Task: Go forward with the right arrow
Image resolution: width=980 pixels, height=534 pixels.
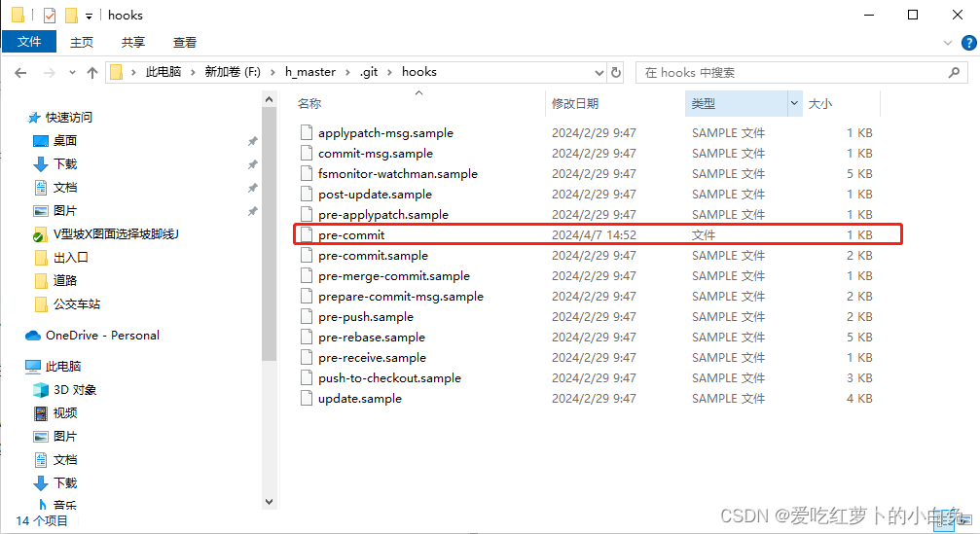Action: (x=50, y=73)
